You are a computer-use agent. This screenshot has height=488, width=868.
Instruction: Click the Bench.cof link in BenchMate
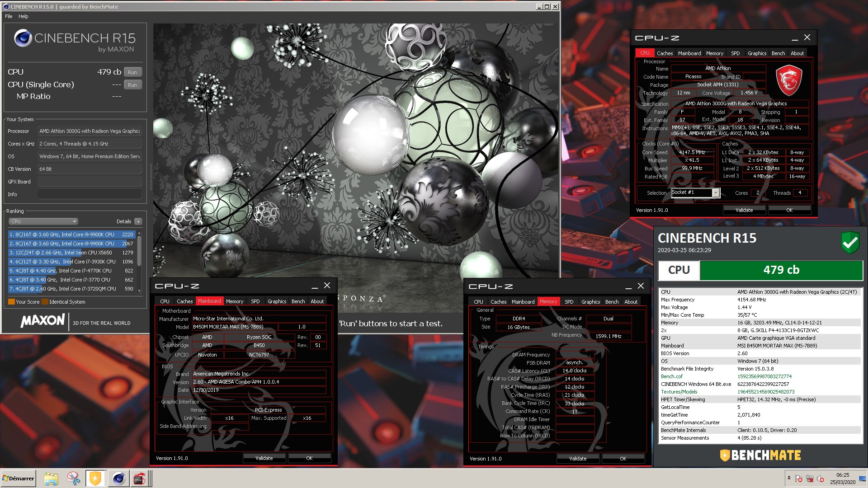672,376
